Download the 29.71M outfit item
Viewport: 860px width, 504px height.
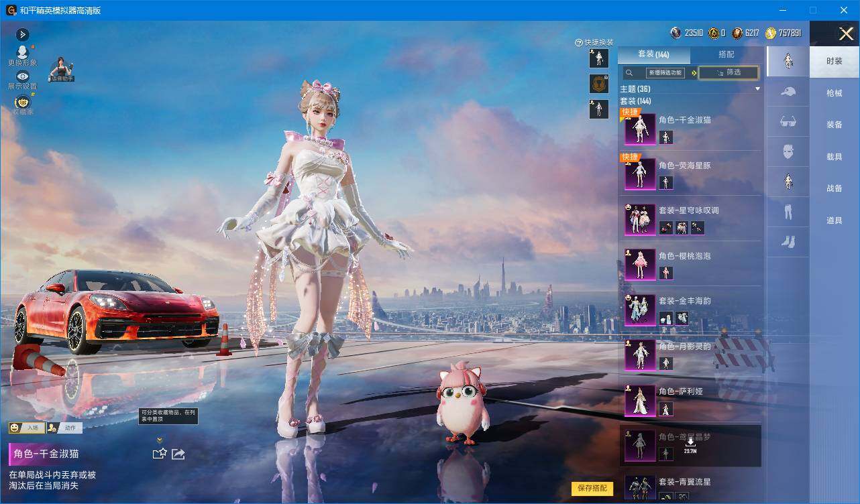690,444
